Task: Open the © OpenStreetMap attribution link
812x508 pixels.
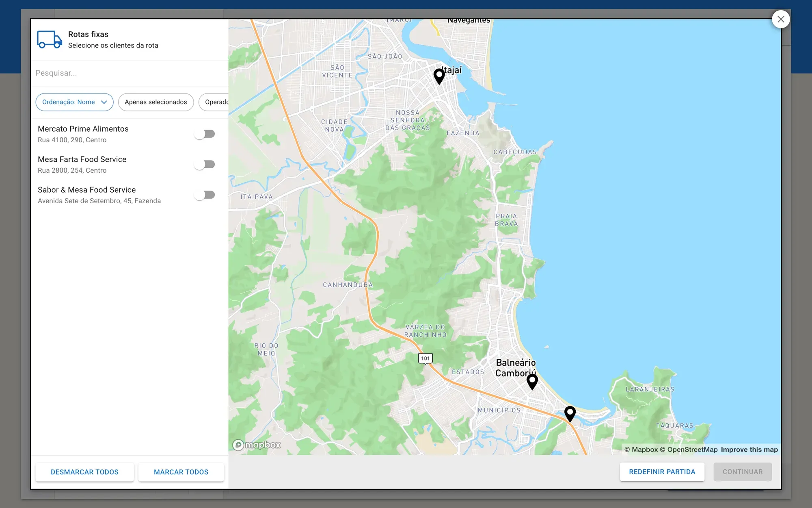Action: click(689, 449)
